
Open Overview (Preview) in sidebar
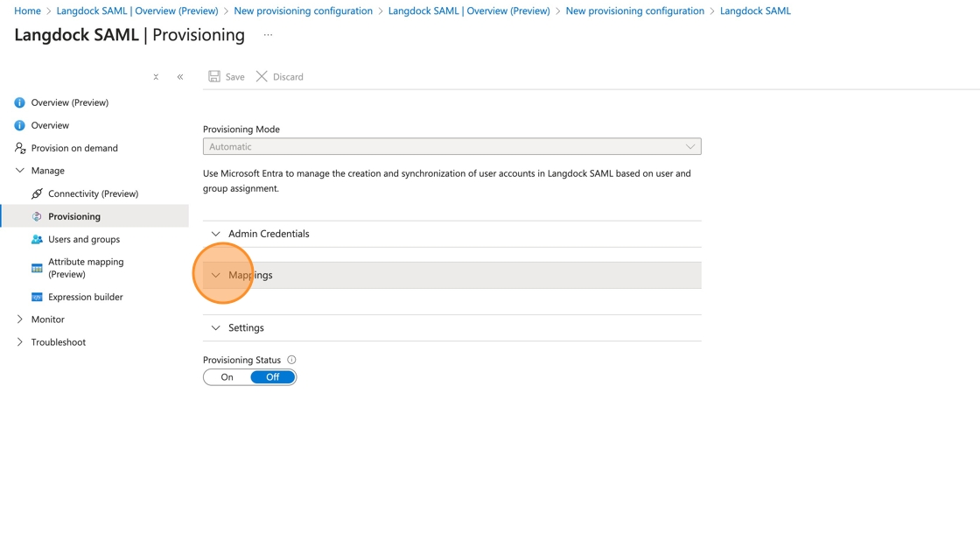(70, 102)
